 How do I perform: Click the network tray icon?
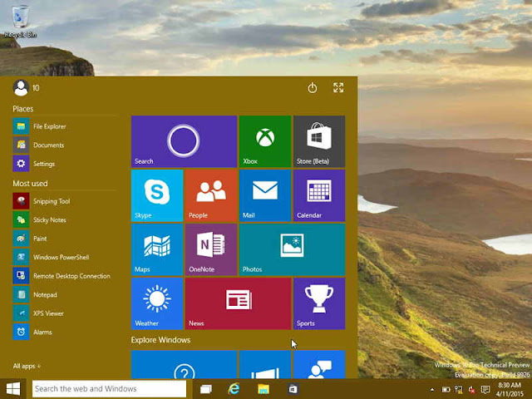click(459, 390)
